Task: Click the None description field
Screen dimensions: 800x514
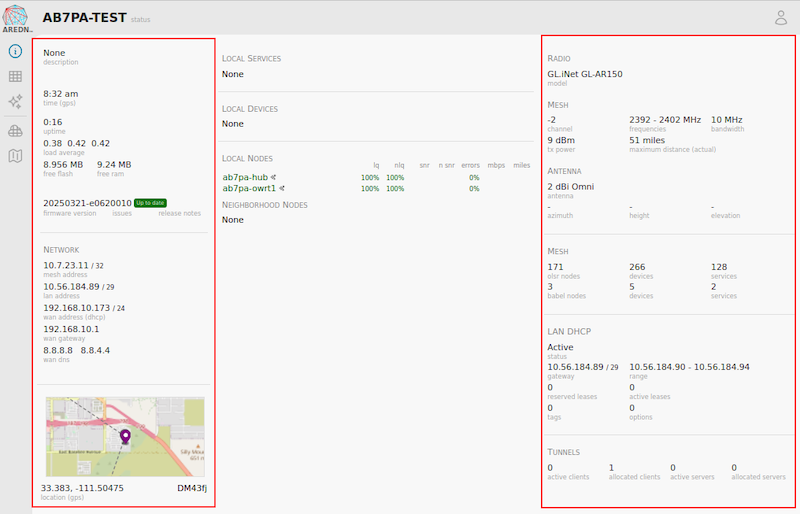Action: coord(54,53)
